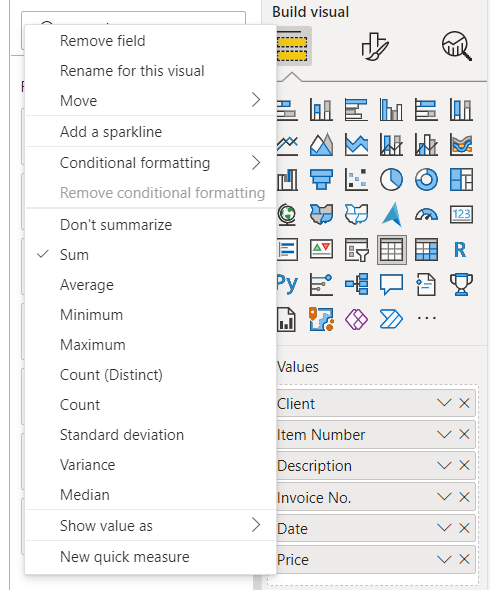Add the metrics trophy visual
Image resolution: width=490 pixels, height=590 pixels.
461,284
